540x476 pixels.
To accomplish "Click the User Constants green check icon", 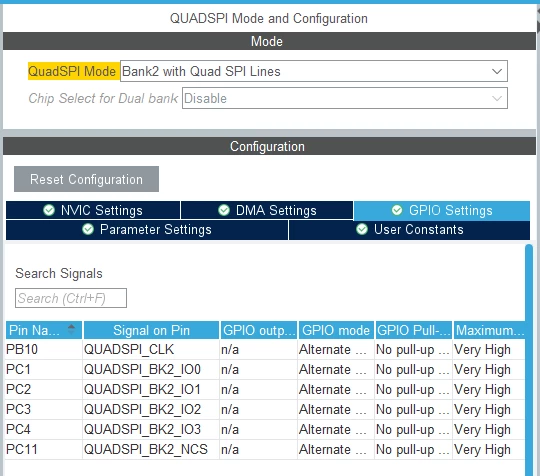I will click(x=362, y=229).
